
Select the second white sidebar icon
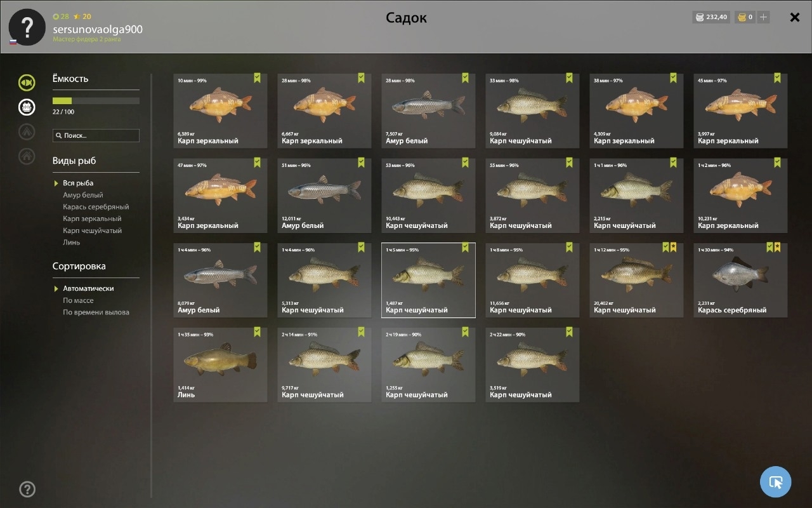click(x=27, y=107)
